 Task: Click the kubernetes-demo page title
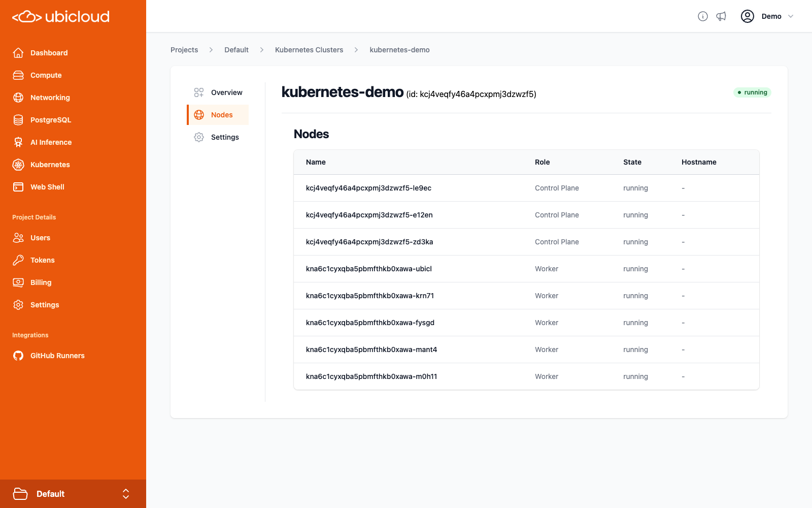point(343,92)
